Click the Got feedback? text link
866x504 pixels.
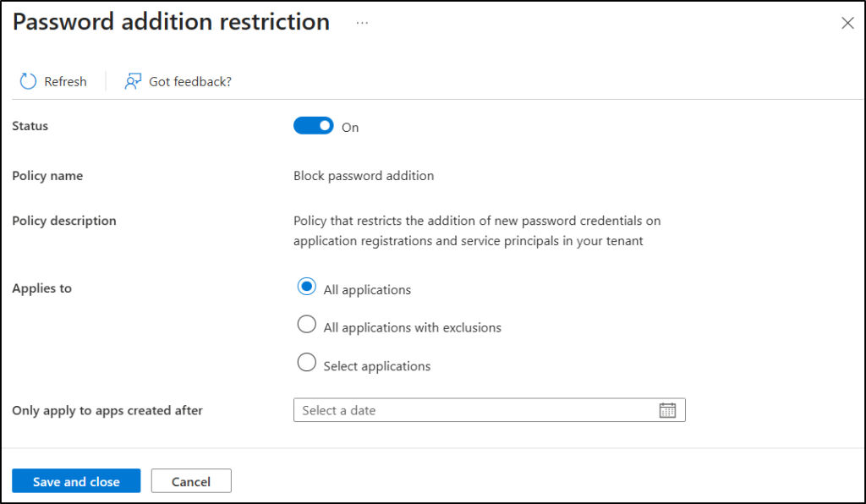click(x=190, y=82)
